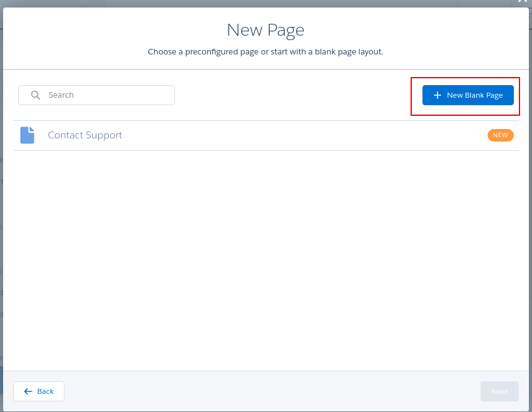This screenshot has height=412, width=532.
Task: Click the New Page heading
Action: [x=265, y=30]
